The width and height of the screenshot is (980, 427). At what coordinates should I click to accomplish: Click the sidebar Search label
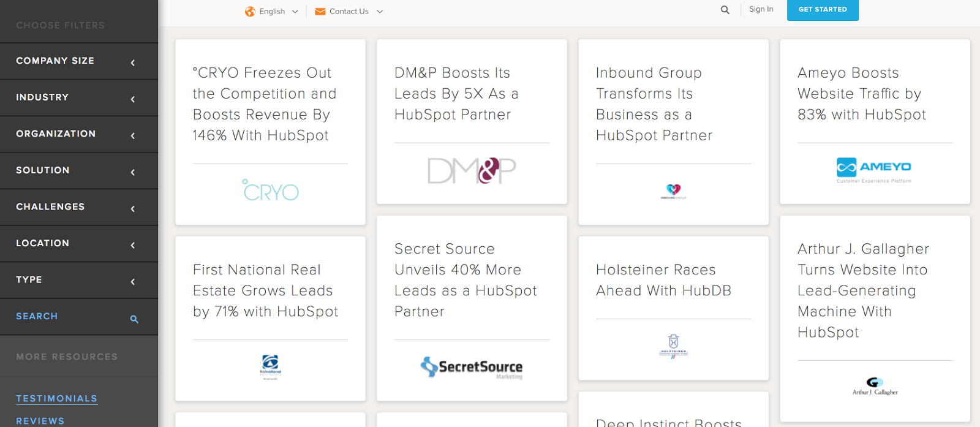[x=37, y=316]
